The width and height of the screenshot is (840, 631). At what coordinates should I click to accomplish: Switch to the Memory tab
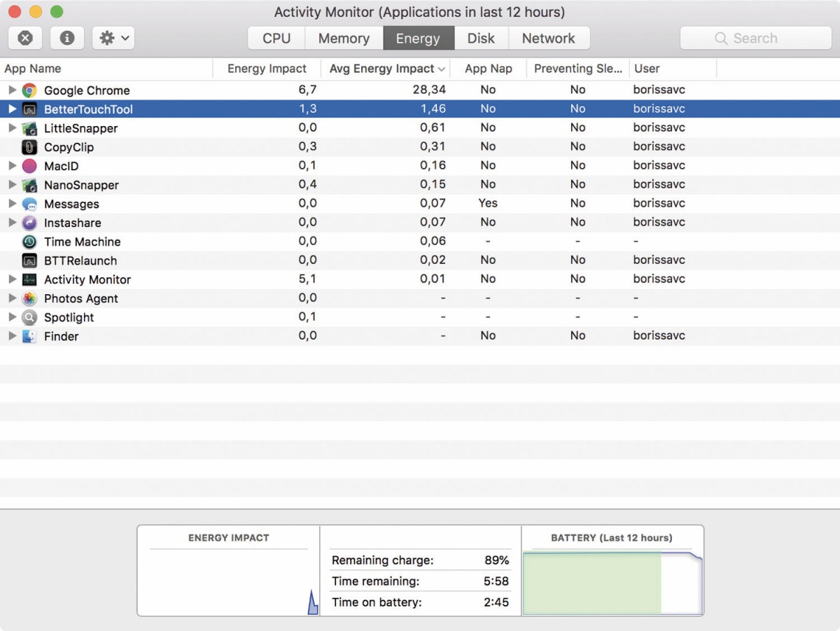[x=344, y=39]
